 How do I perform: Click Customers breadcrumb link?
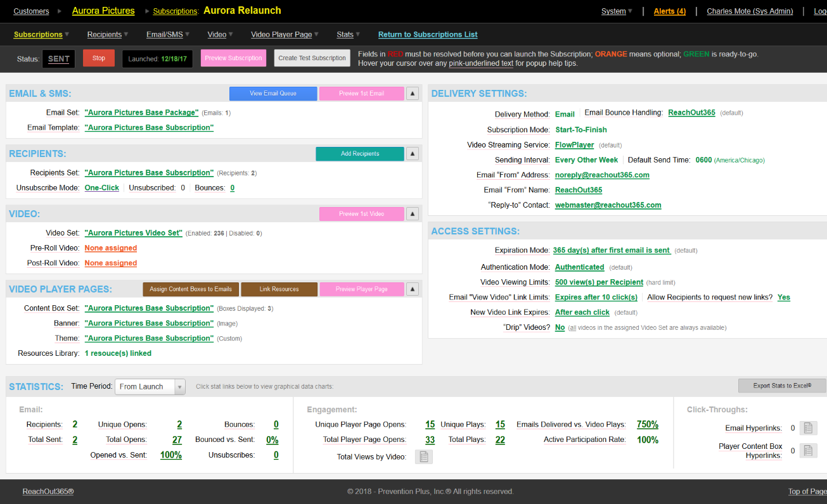[x=31, y=11]
